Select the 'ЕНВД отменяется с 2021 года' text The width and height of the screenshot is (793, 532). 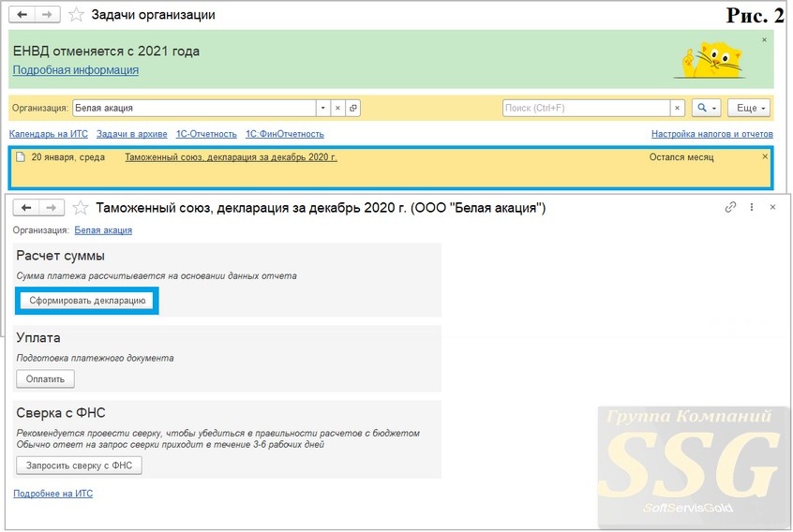coord(106,51)
